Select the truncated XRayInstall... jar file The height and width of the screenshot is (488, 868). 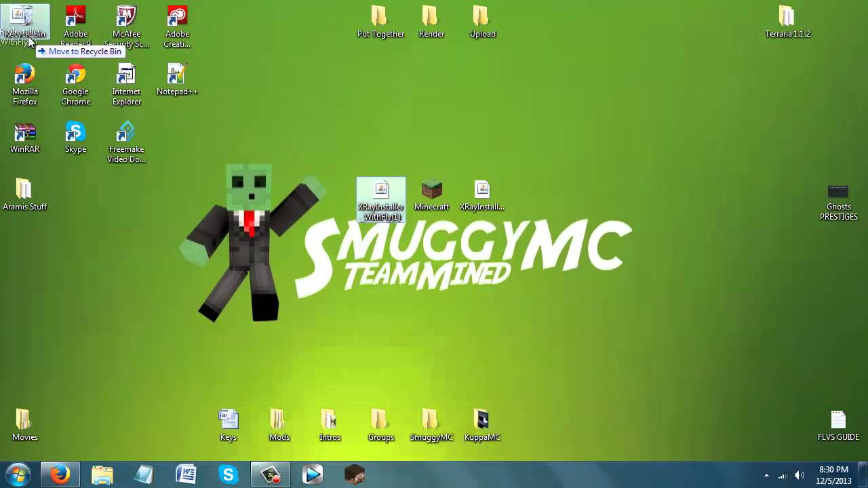point(482,195)
